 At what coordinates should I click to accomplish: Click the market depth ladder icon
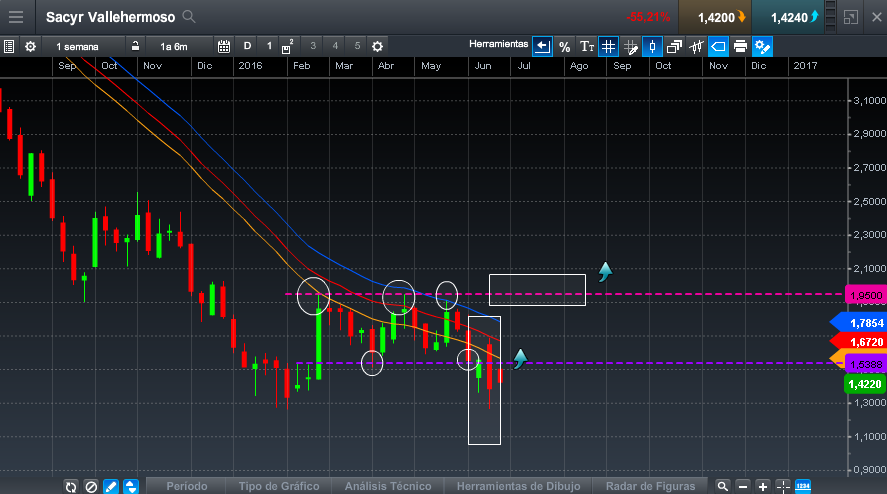[x=830, y=17]
